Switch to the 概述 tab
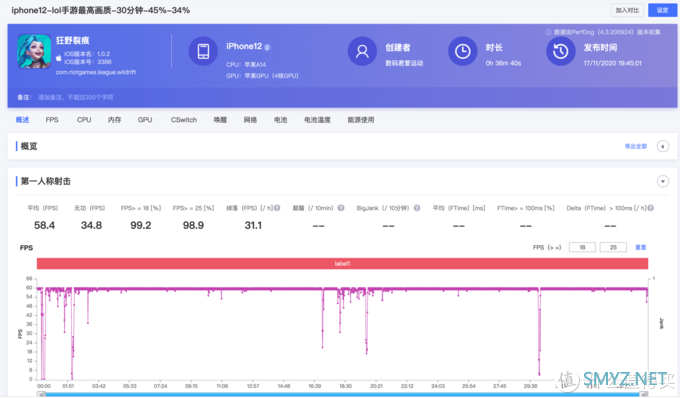 pyautogui.click(x=22, y=120)
